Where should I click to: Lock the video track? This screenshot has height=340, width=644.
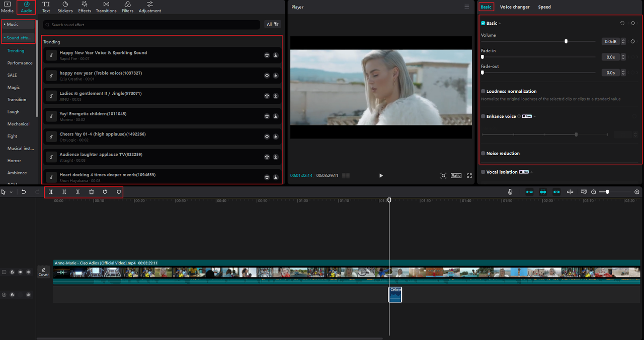12,272
